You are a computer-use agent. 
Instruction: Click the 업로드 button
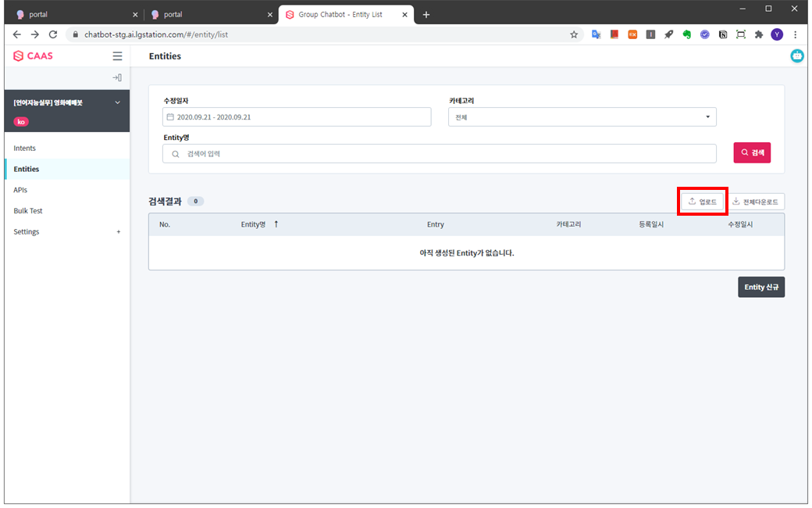tap(702, 202)
